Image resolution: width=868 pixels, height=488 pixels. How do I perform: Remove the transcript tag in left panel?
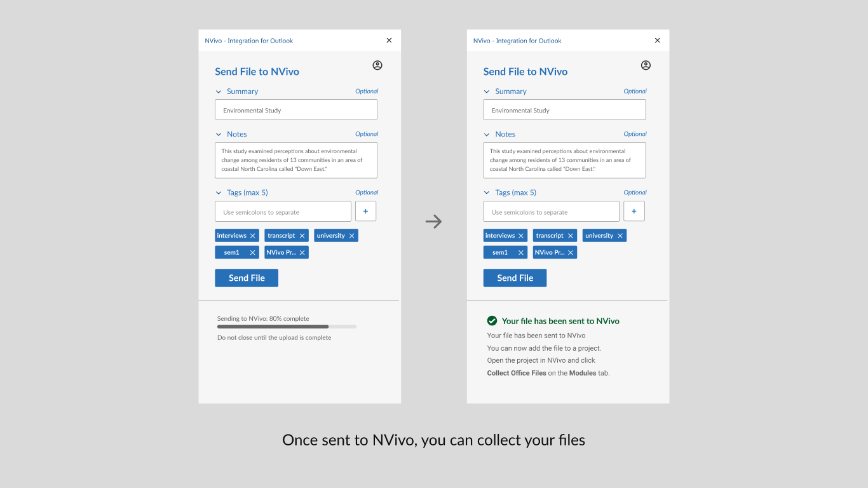click(x=302, y=236)
